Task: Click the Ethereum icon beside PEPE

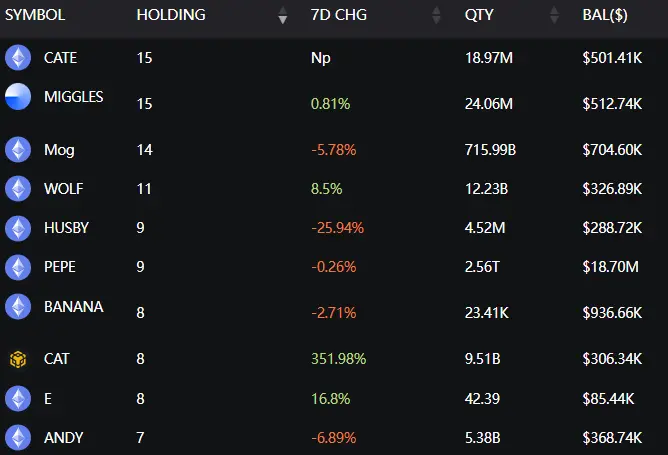Action: coord(18,267)
